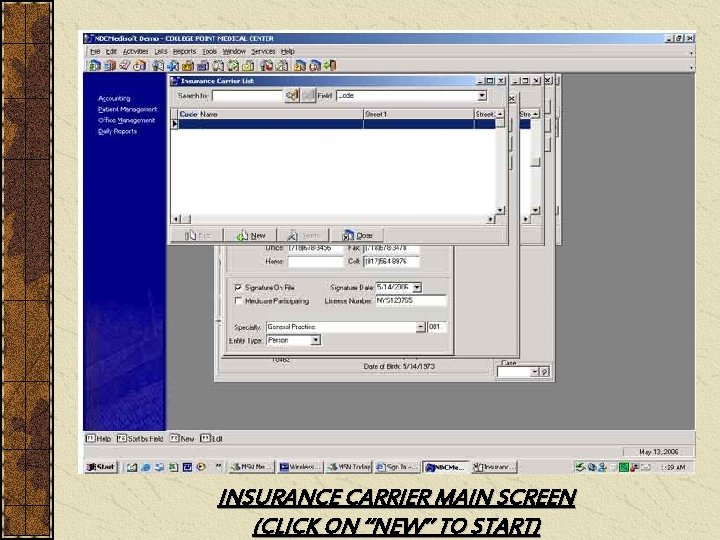This screenshot has width=720, height=540.
Task: Open the Entity Type dropdown
Action: click(x=315, y=340)
